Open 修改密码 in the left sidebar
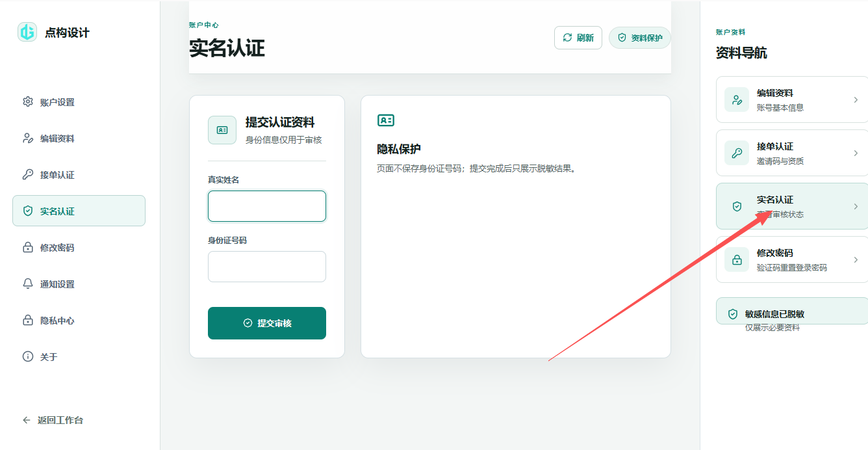The image size is (868, 450). click(79, 247)
